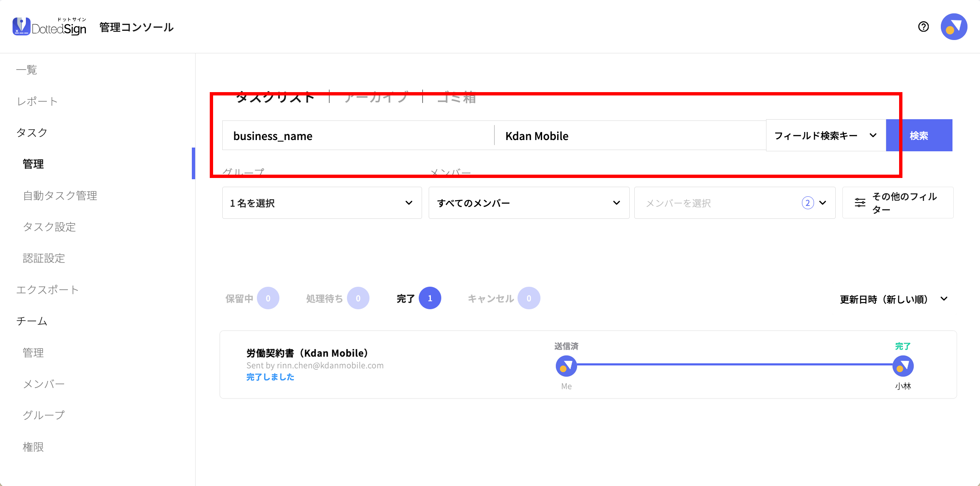This screenshot has height=486, width=980.
Task: Click the green 完了 status label
Action: (903, 346)
